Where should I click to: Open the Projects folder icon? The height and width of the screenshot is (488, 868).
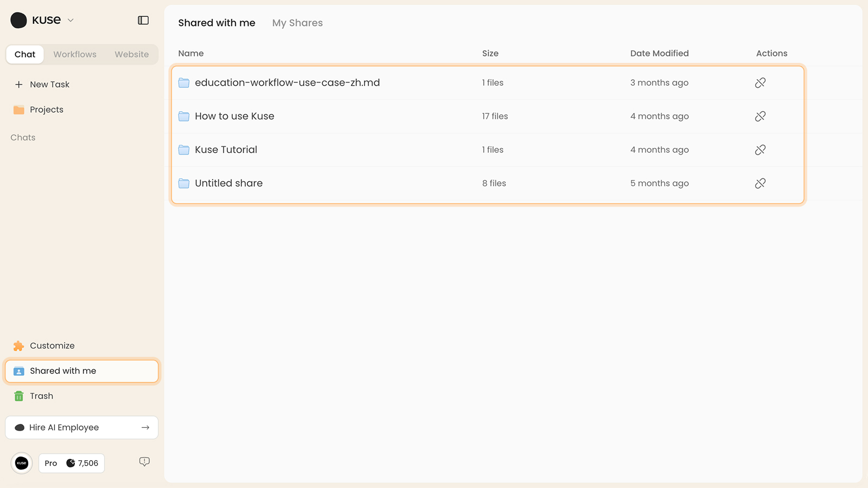click(x=19, y=110)
